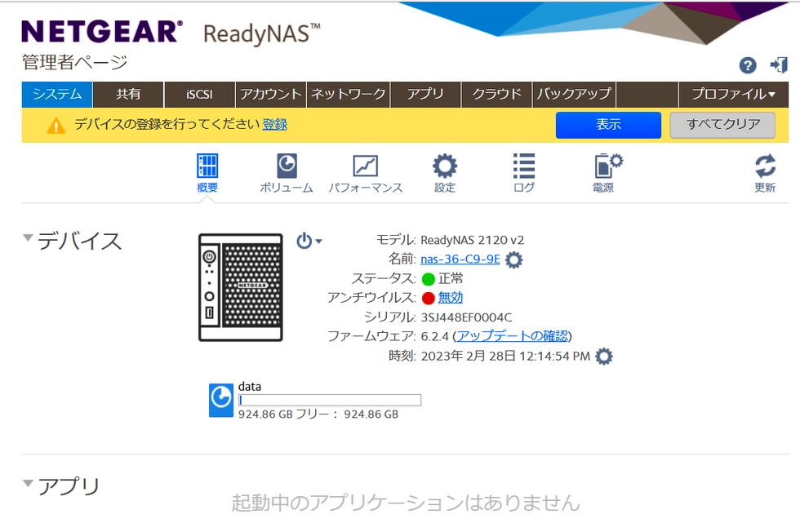
Task: Click the help question mark icon
Action: point(747,66)
